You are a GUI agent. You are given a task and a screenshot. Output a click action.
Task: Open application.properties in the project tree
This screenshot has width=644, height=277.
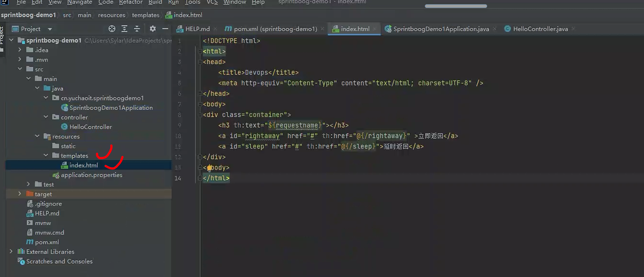coord(91,175)
